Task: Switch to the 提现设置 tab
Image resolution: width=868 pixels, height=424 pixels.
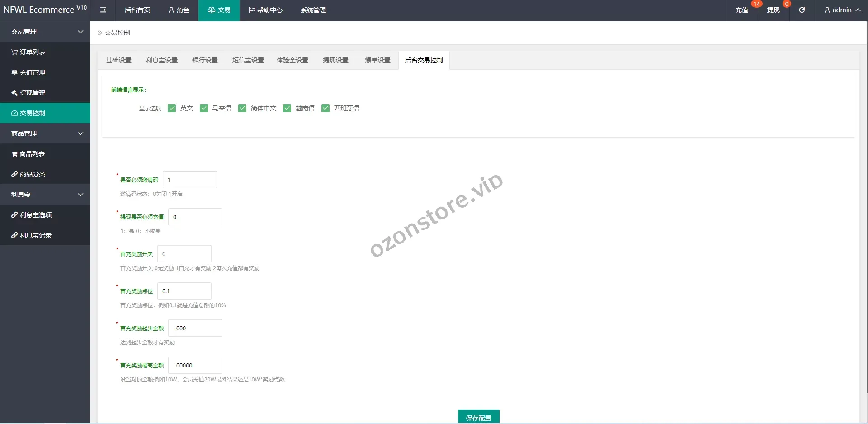Action: tap(335, 60)
